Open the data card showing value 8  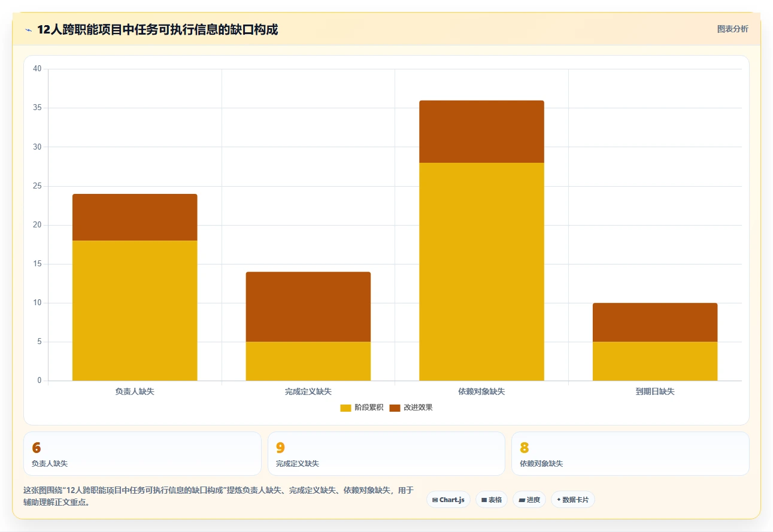click(x=630, y=454)
